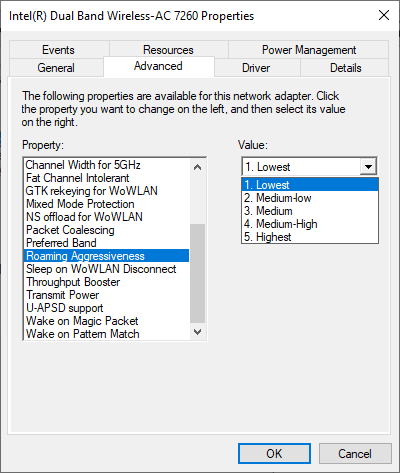
Task: Switch to the Driver tab
Action: pos(257,68)
